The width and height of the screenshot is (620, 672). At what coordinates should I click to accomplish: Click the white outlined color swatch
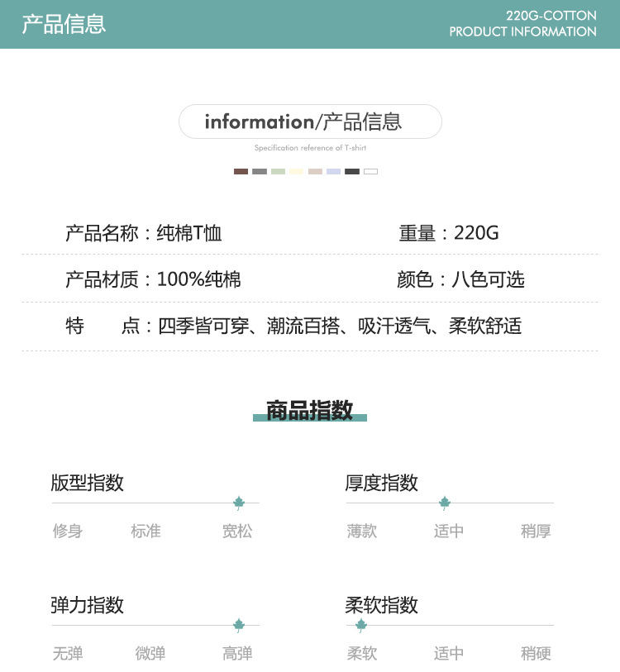pyautogui.click(x=371, y=171)
